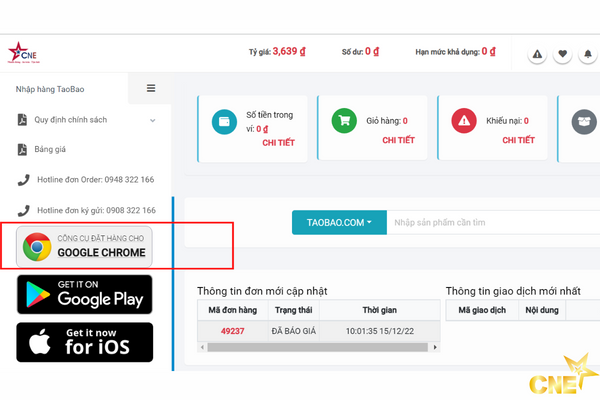Click the order table horizontal scrollbar
This screenshot has width=600, height=400.
[x=318, y=347]
